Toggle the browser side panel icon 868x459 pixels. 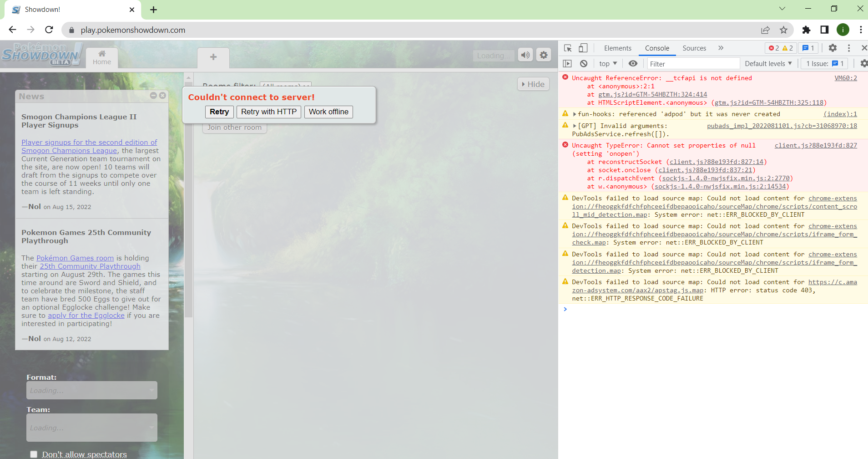click(824, 30)
